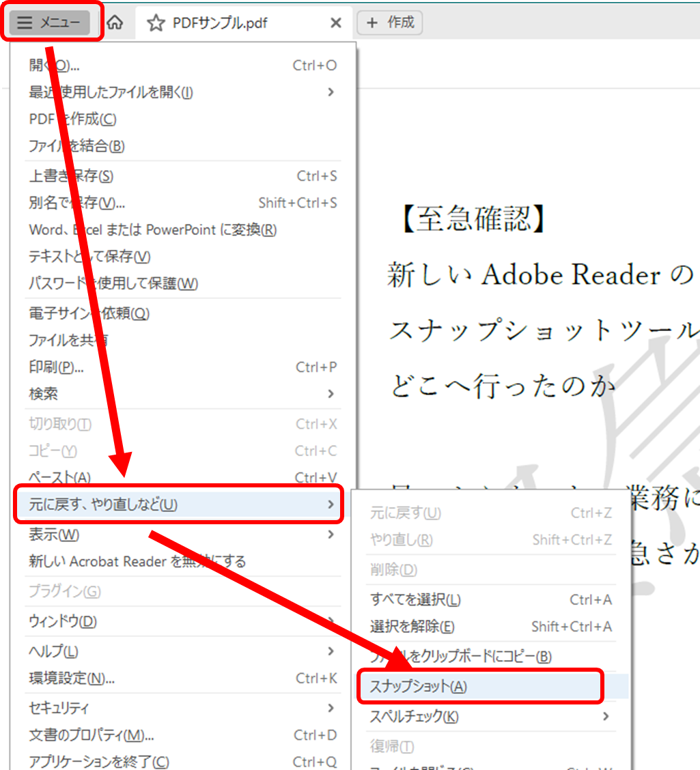
Task: Click やり直し(R) in submenu
Action: coord(491,540)
